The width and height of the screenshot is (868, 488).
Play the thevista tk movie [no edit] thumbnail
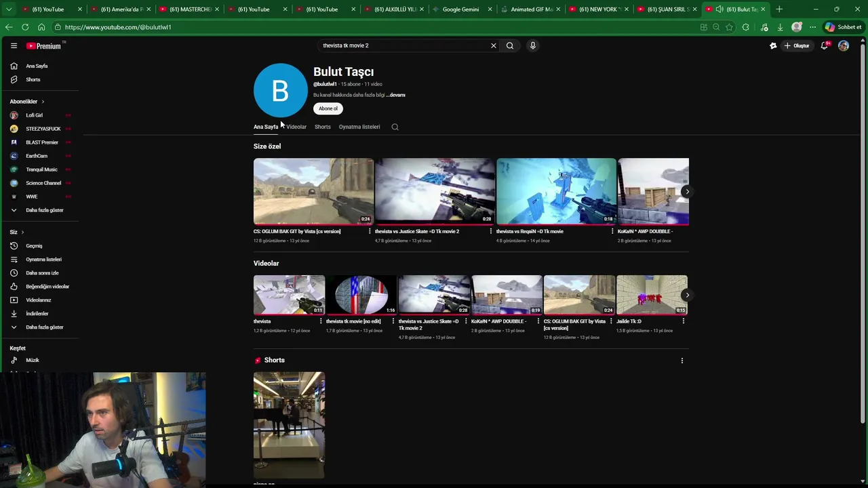pos(361,295)
